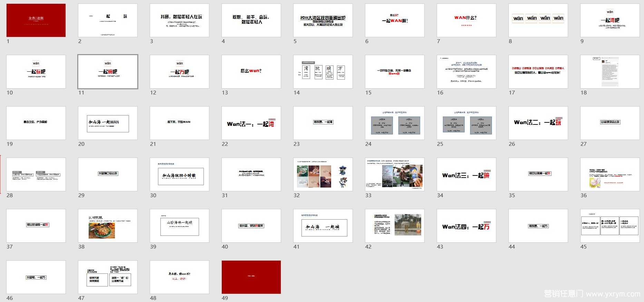Click slide 22 titled 'Wan法一'
The width and height of the screenshot is (644, 302).
[x=251, y=123]
